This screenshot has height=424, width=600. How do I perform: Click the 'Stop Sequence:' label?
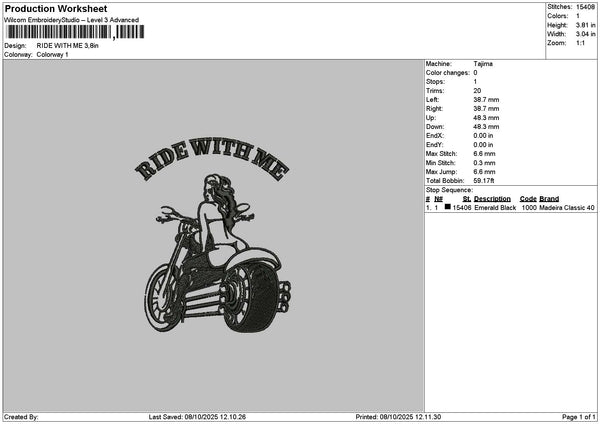pyautogui.click(x=449, y=190)
